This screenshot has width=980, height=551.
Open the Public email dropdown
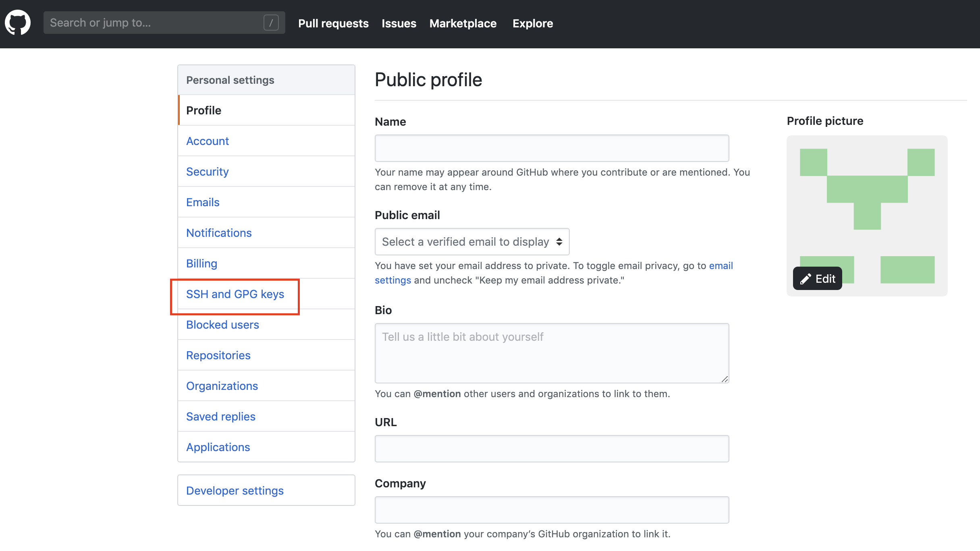coord(471,242)
